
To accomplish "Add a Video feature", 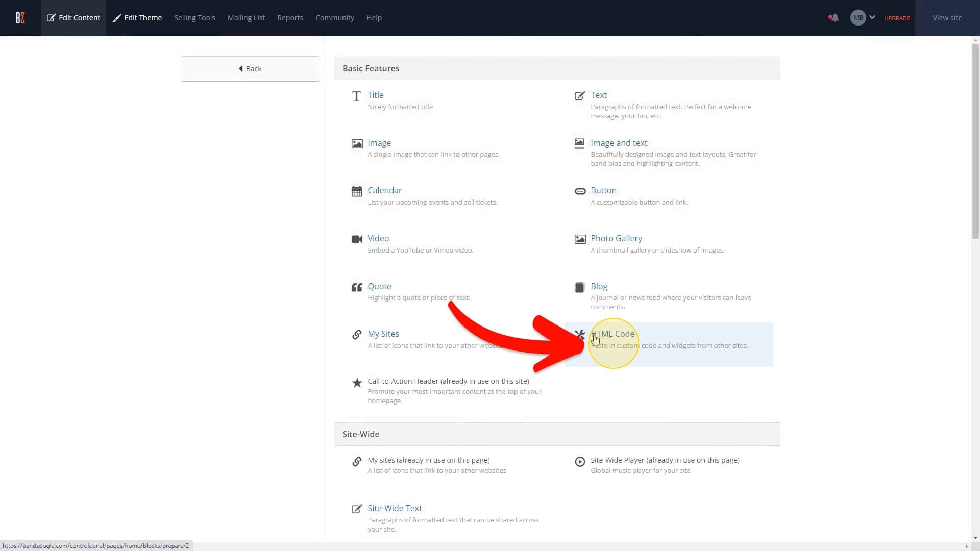I will 378,238.
